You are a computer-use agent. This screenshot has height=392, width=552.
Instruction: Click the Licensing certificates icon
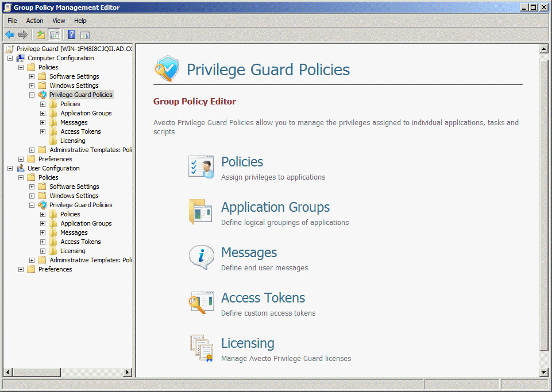pos(202,348)
